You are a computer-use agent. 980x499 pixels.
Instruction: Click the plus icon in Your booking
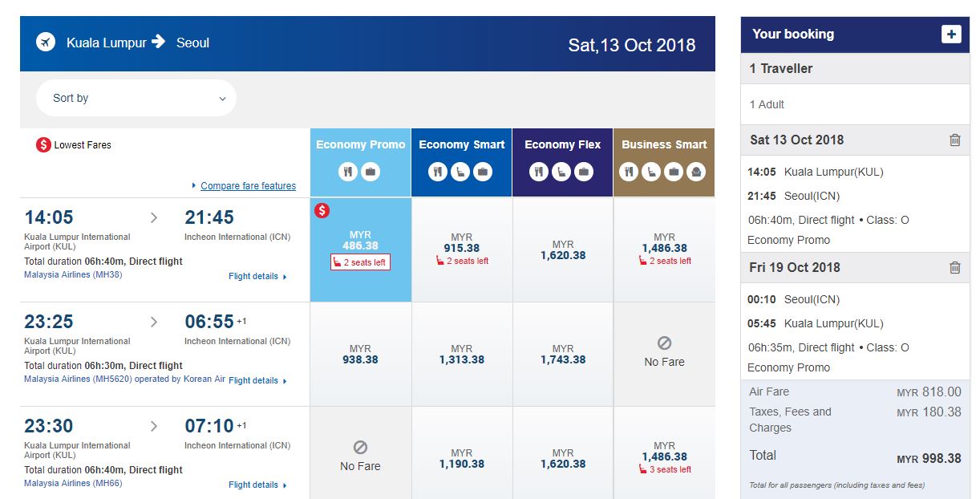tap(951, 34)
